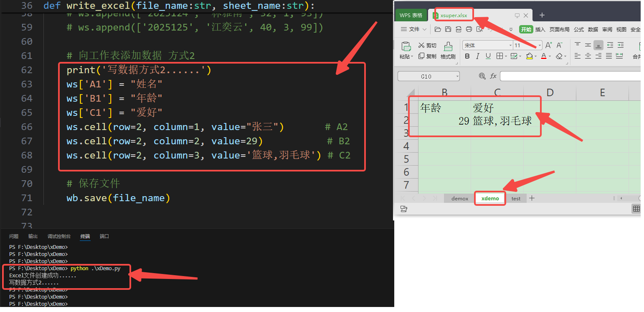Open the font color dropdown arrow

pyautogui.click(x=550, y=56)
